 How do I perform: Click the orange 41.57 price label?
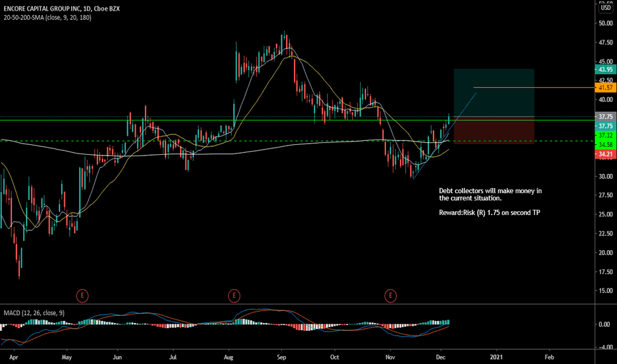(605, 88)
